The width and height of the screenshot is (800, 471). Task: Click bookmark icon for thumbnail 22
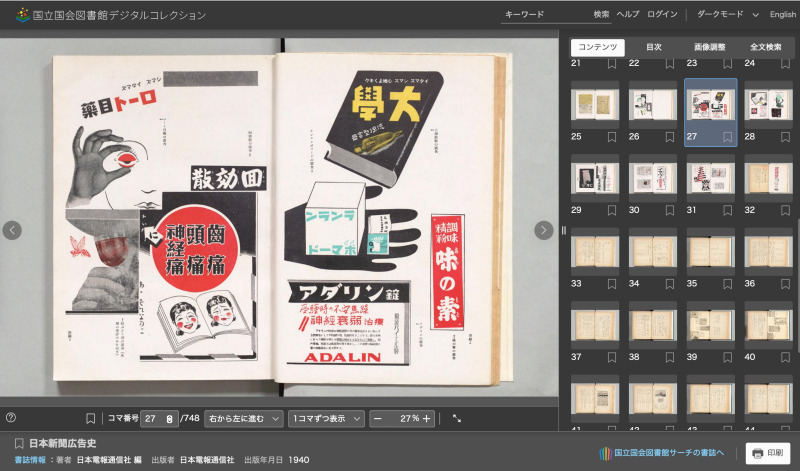click(670, 64)
